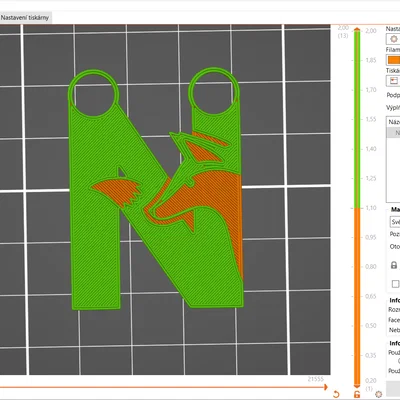This screenshot has width=400, height=400.
Task: Select the top thumb of vertical layer slider
Action: click(357, 30)
